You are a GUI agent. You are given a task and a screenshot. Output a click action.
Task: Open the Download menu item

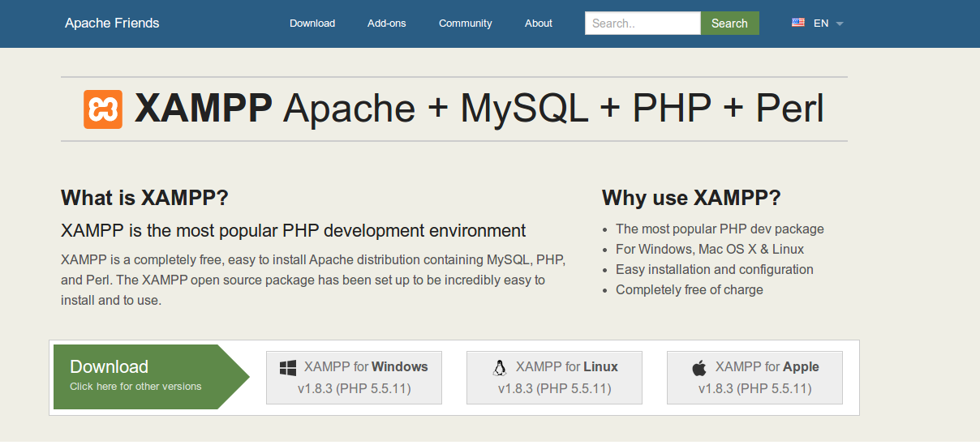point(312,24)
